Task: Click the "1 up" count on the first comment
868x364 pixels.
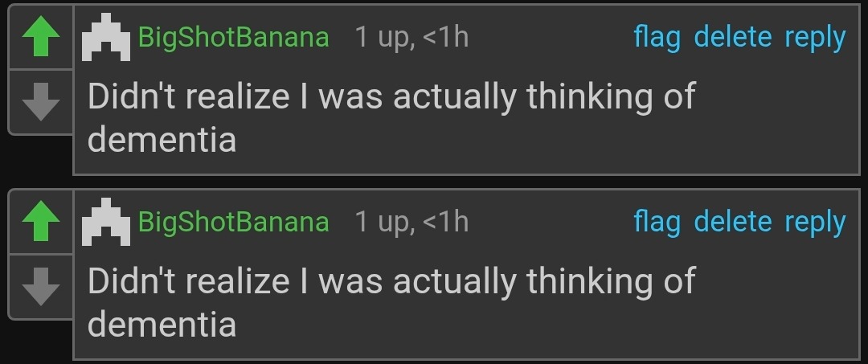Action: [384, 39]
